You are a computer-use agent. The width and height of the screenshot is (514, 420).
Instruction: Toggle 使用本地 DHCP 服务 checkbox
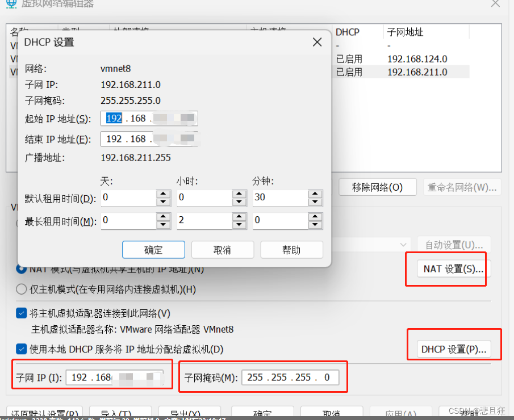tap(22, 349)
